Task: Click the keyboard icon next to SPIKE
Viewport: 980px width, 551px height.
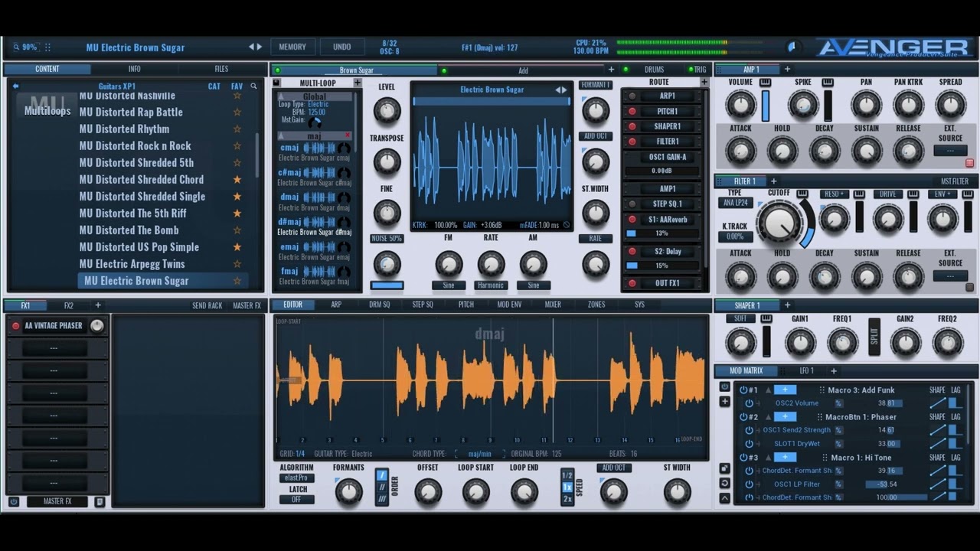Action: pyautogui.click(x=828, y=82)
